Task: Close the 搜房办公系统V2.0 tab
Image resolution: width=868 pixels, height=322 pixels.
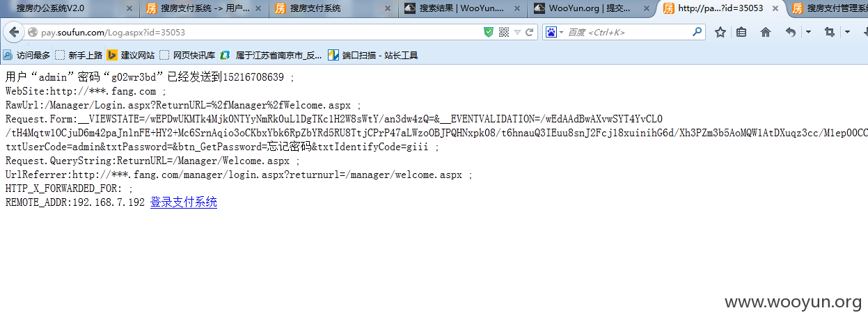Action: click(x=129, y=8)
